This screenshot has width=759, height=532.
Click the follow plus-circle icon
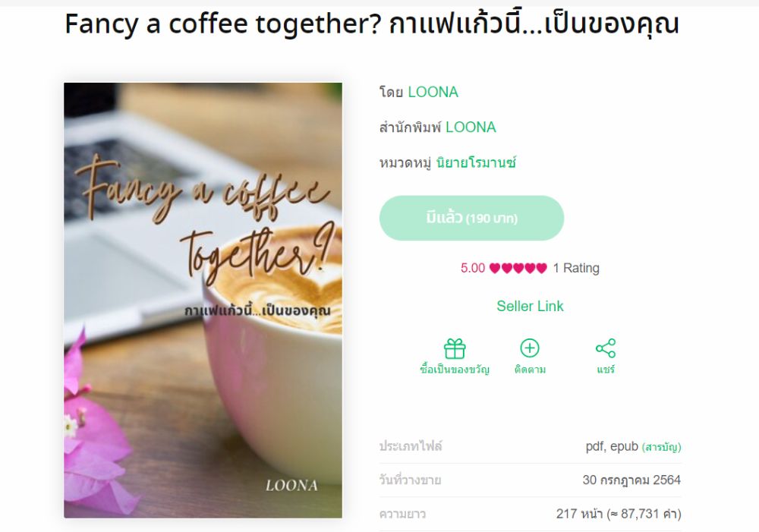click(530, 348)
